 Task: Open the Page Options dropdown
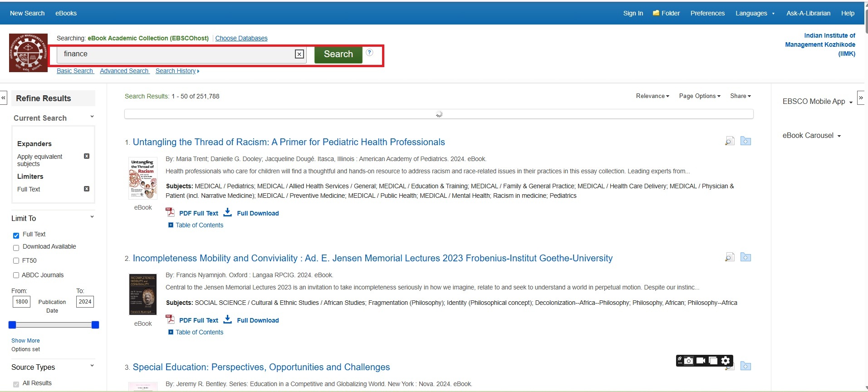pyautogui.click(x=699, y=96)
